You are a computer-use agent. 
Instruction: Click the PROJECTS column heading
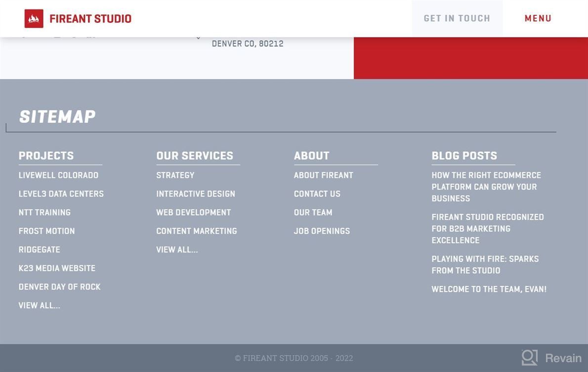[46, 156]
